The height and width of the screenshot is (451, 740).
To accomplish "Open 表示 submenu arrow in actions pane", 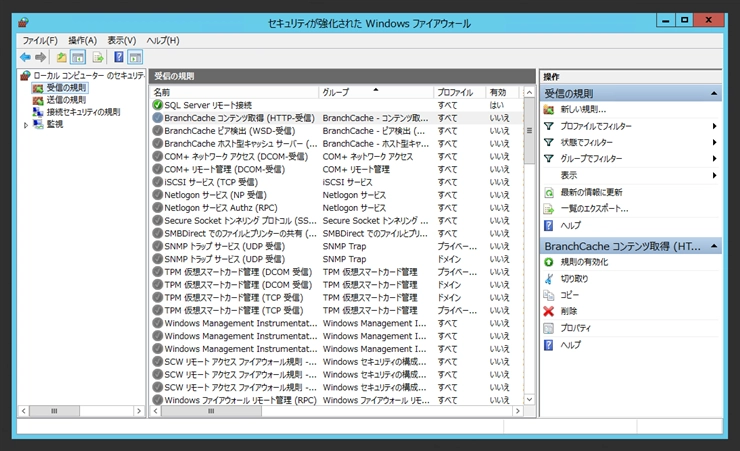I will [x=715, y=175].
